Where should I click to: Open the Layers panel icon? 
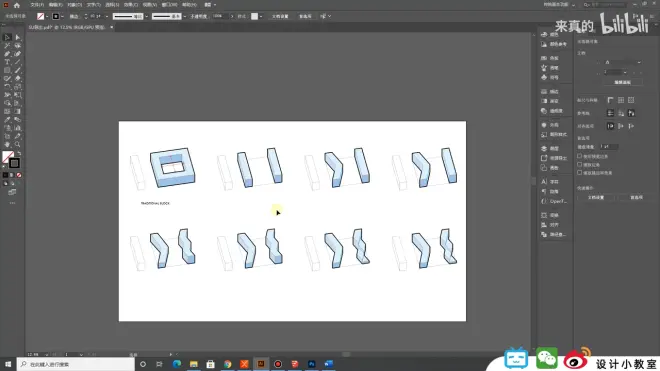tap(544, 148)
